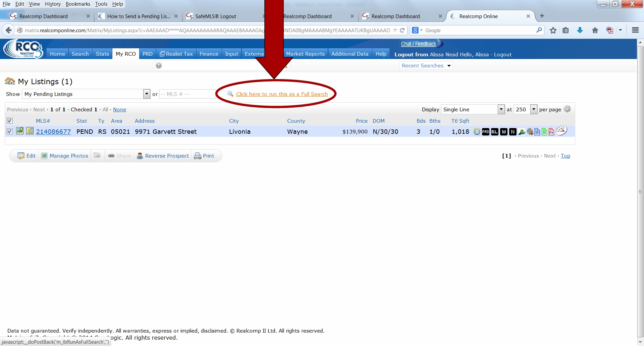The image size is (644, 346).
Task: Click the vertical scrollbar
Action: pos(640,191)
